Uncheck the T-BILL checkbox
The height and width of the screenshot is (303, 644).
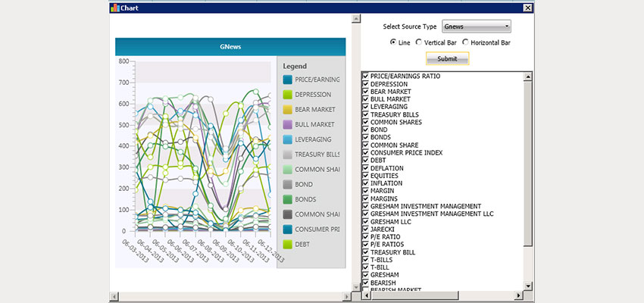[365, 267]
